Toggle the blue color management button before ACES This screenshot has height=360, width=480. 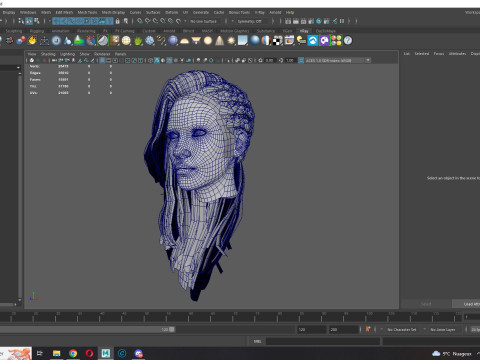coord(301,60)
